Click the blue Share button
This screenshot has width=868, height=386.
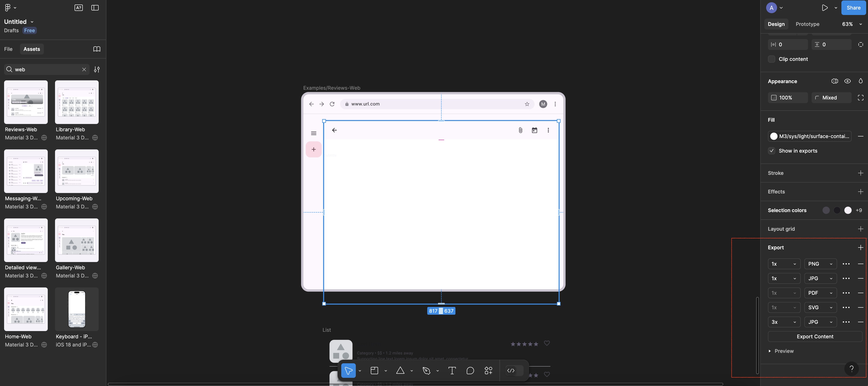click(853, 8)
